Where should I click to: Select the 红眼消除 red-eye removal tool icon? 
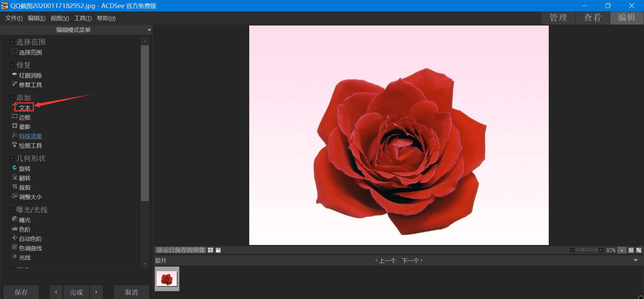coord(14,74)
